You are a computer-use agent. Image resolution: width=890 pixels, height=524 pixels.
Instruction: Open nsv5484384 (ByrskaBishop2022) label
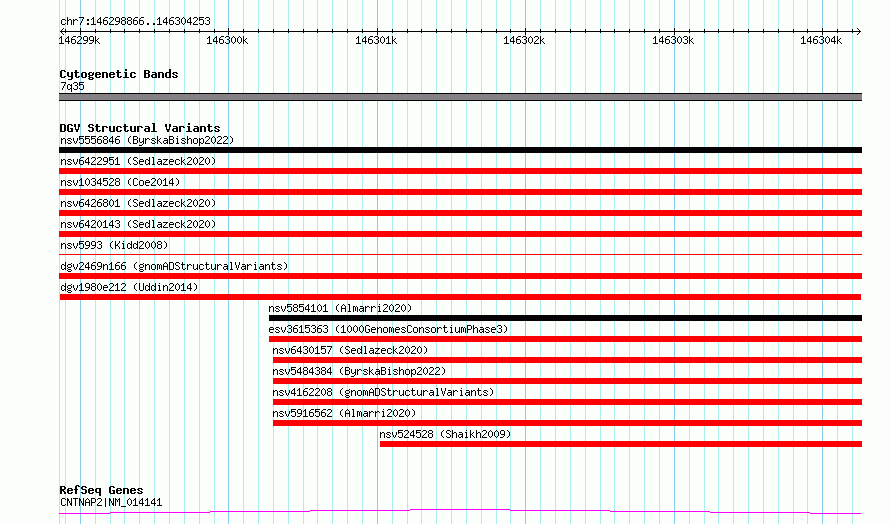click(359, 371)
